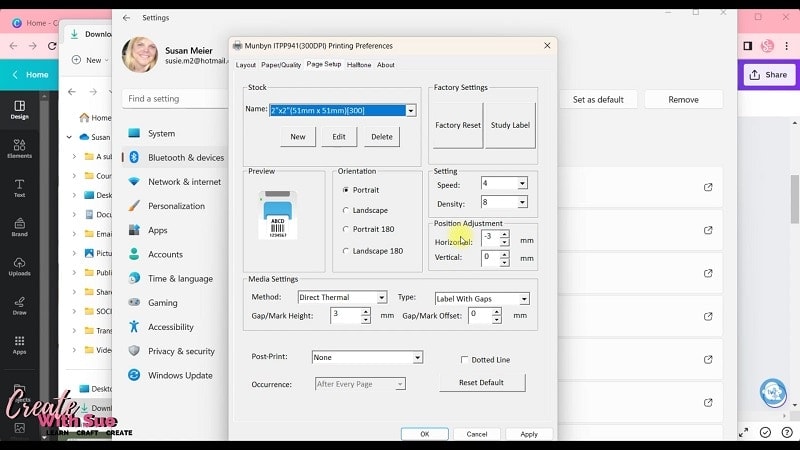Increase Gap/Mark Height value
This screenshot has height=450, width=800.
(365, 311)
